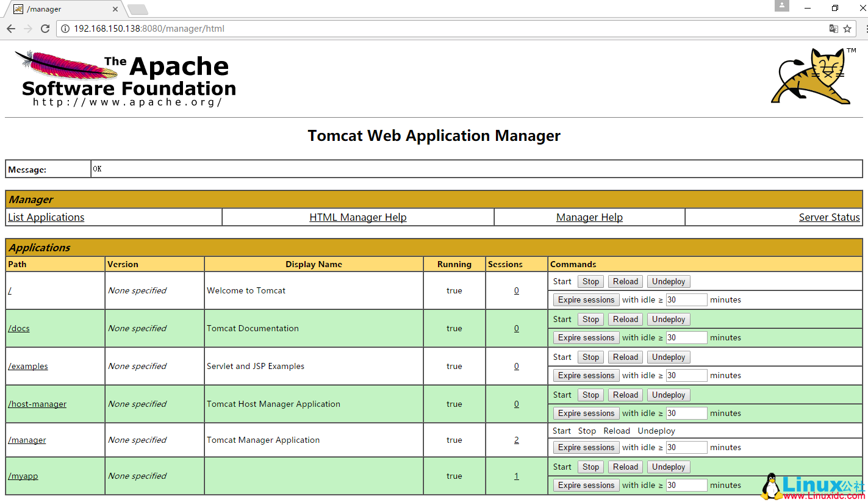This screenshot has width=868, height=502.
Task: Bookmark this page with the star icon
Action: pyautogui.click(x=847, y=29)
